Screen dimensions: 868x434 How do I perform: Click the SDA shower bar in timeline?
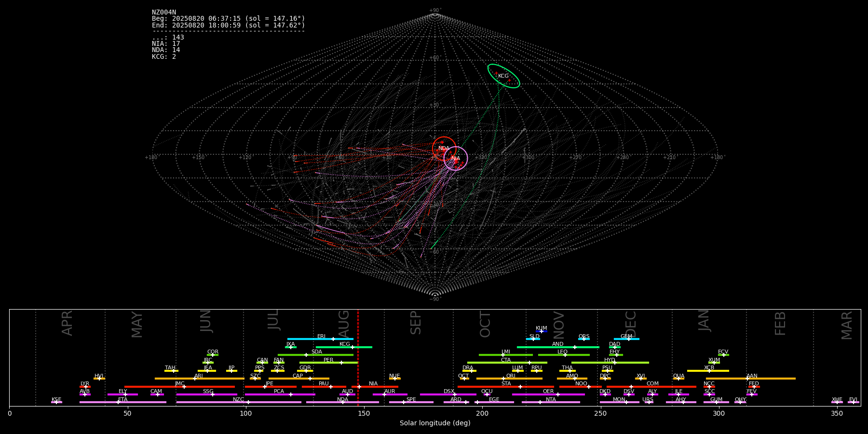click(x=315, y=355)
